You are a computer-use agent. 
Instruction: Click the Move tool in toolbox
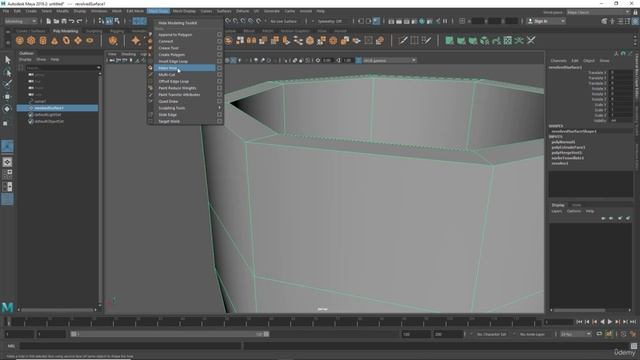click(x=7, y=97)
